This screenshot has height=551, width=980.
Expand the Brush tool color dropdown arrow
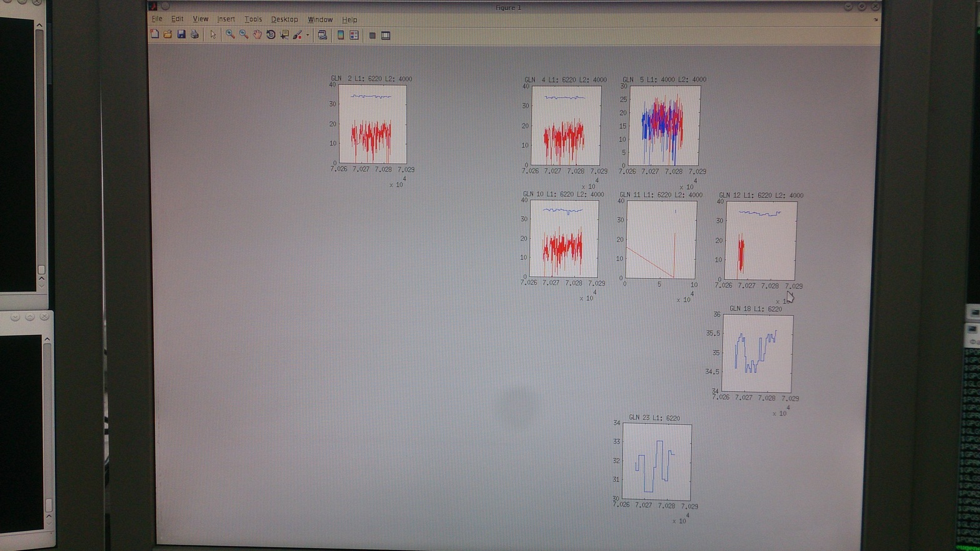click(307, 36)
